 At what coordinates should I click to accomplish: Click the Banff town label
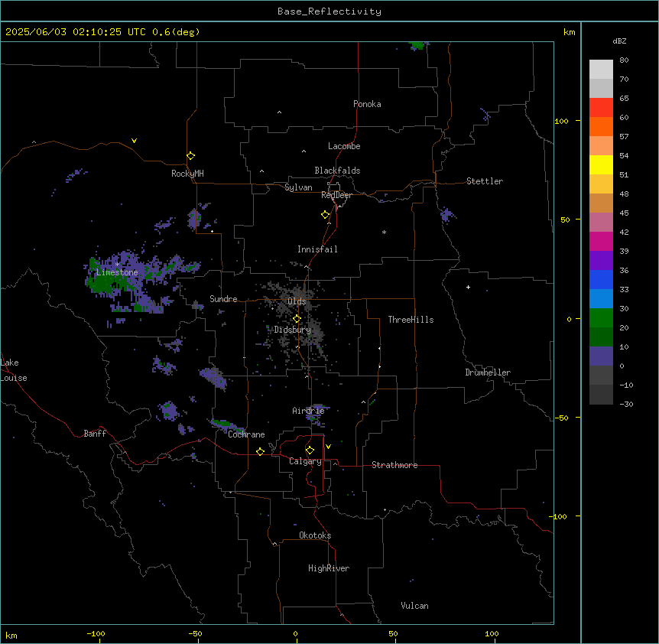click(x=95, y=434)
